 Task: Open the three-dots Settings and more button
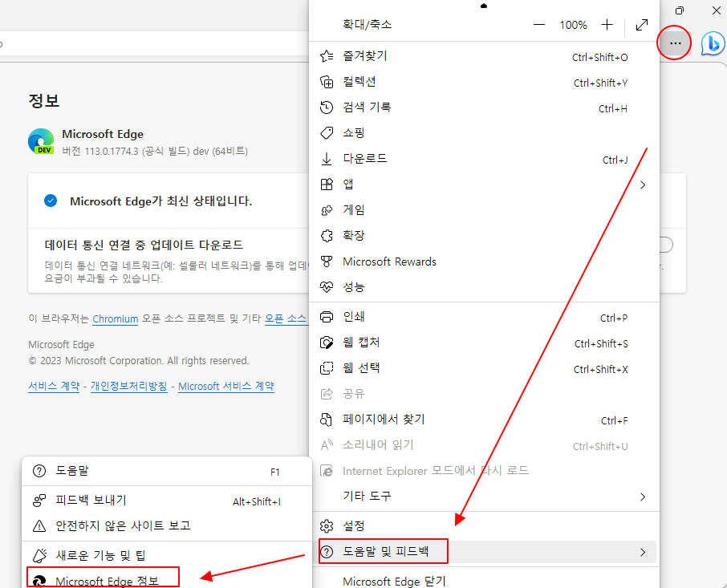coord(676,43)
